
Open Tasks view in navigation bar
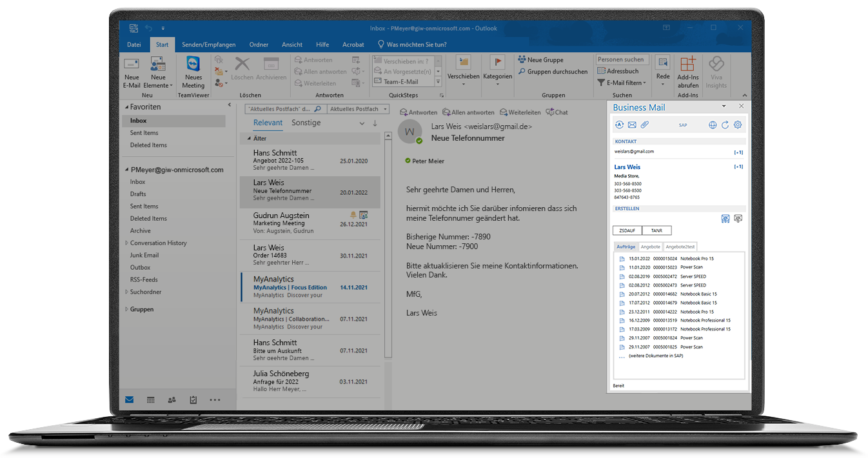pyautogui.click(x=193, y=400)
